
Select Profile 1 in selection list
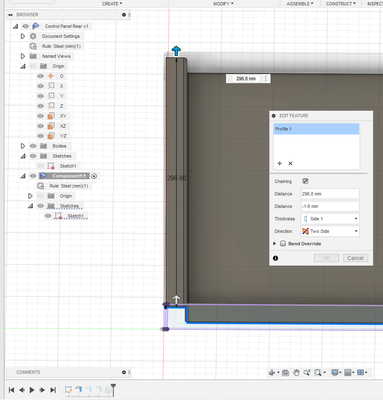point(316,129)
